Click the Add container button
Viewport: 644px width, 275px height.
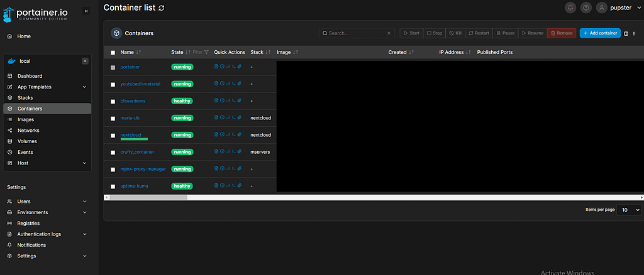pos(600,33)
